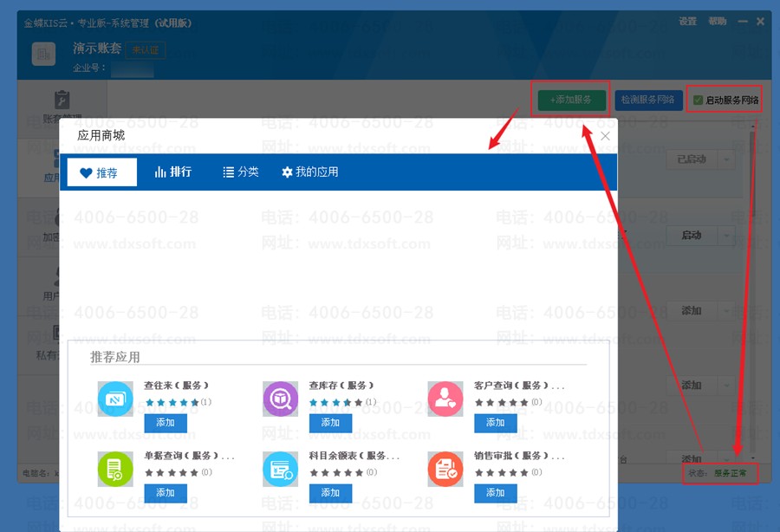
Task: Click the blue 科目余额表 service icon
Action: pos(280,469)
